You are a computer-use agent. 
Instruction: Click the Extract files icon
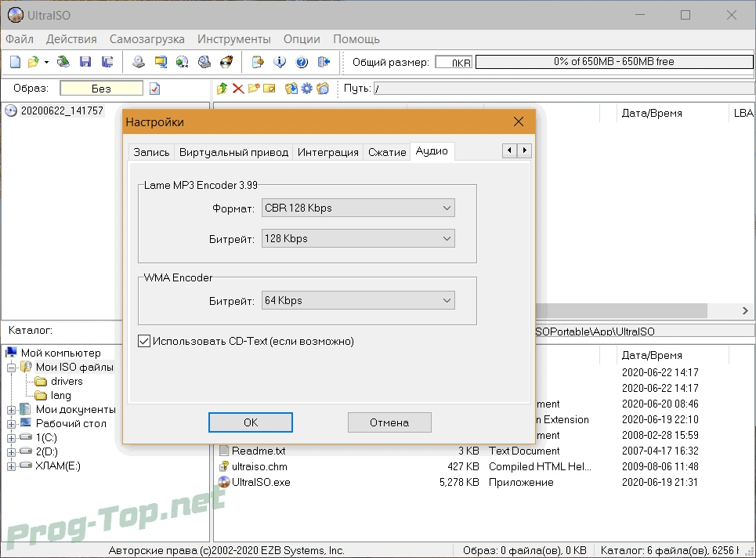pos(291,89)
